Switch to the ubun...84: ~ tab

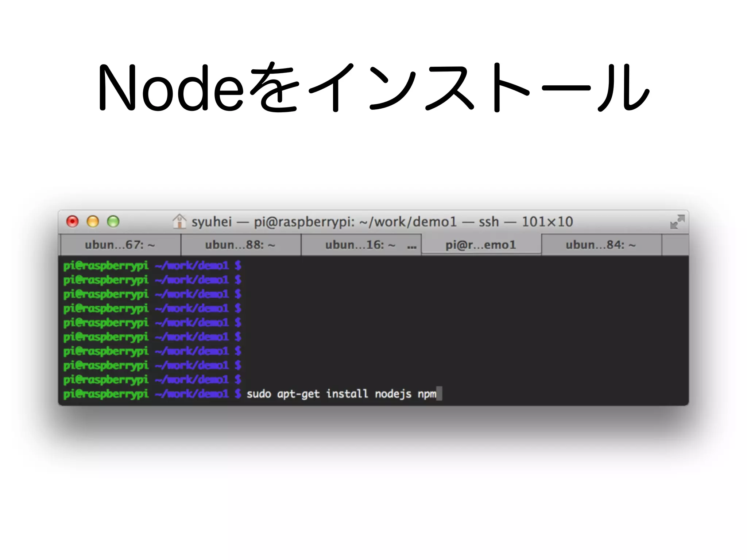tap(601, 245)
